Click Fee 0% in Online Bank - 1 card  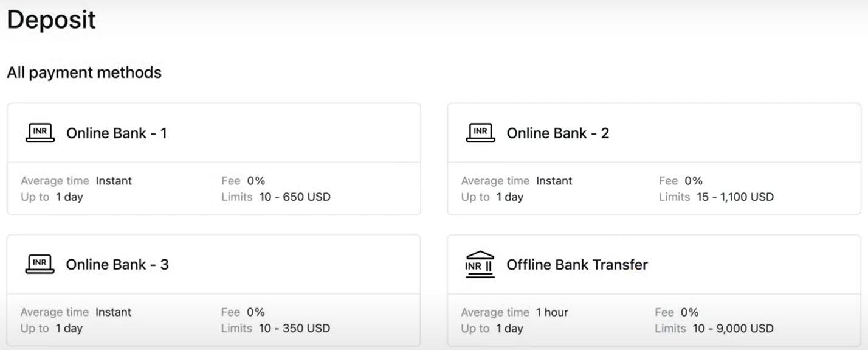pos(243,181)
